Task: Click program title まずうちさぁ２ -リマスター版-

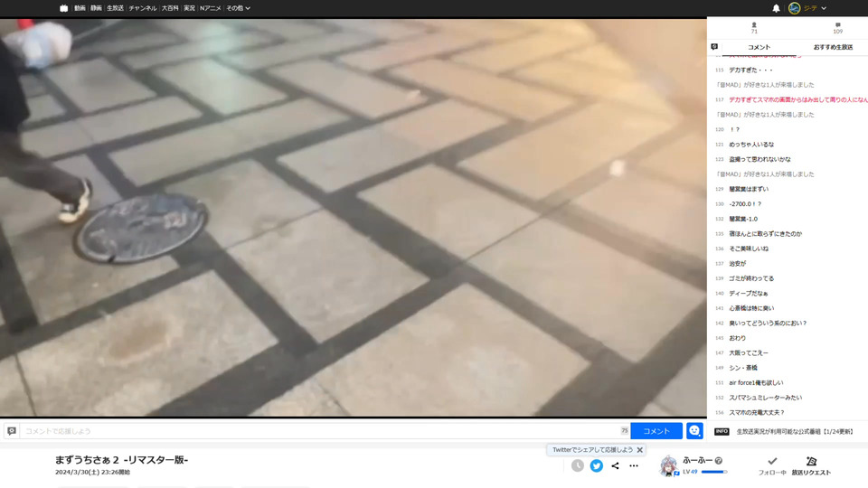Action: (122, 460)
